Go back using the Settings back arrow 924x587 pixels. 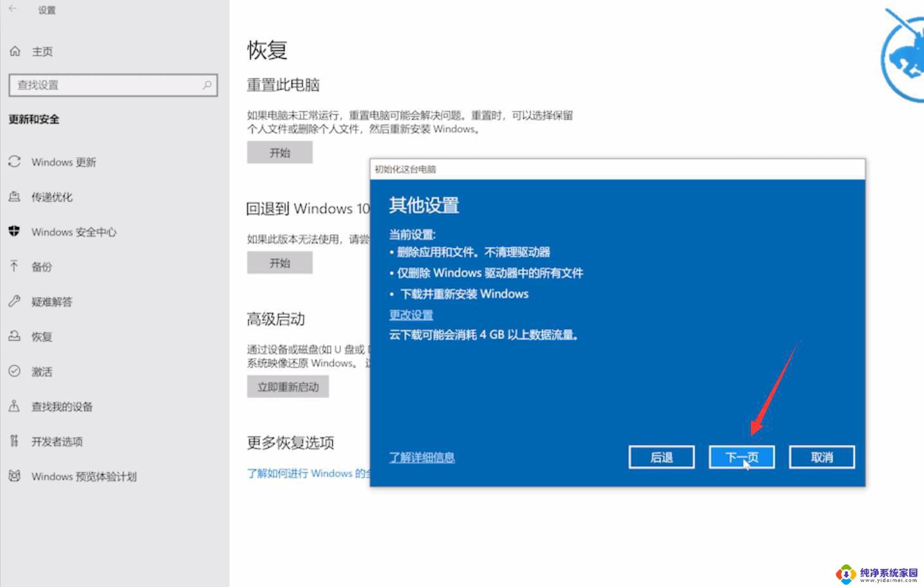tap(13, 9)
